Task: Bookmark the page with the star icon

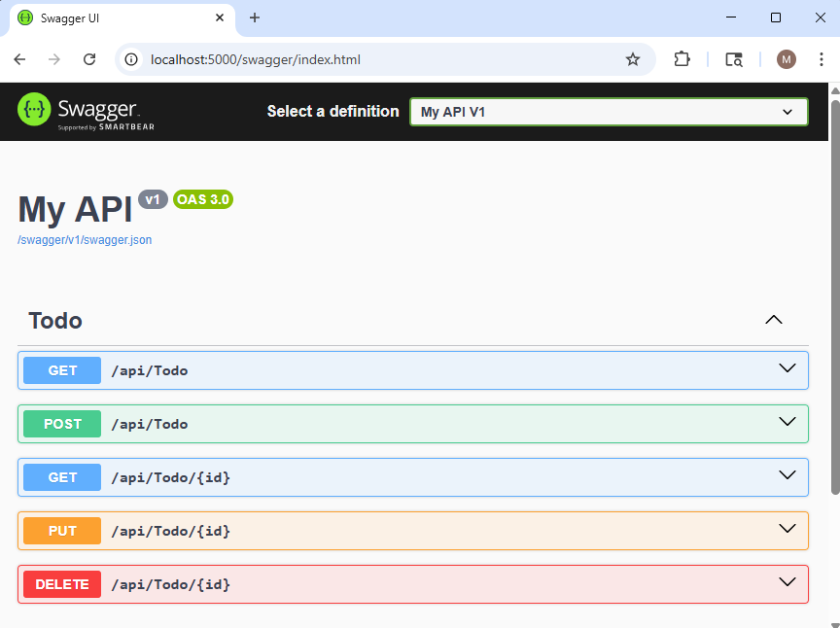Action: [633, 59]
